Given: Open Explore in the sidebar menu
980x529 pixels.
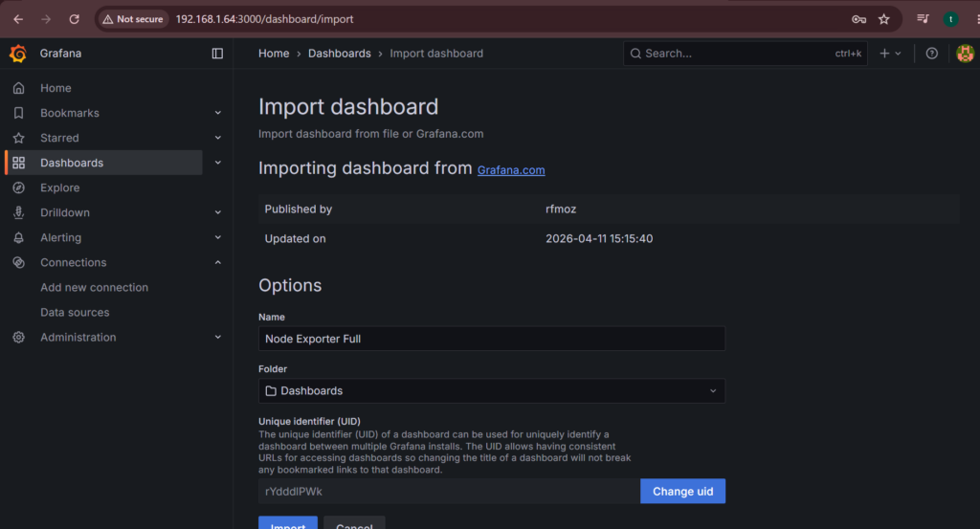Looking at the screenshot, I should pyautogui.click(x=60, y=188).
